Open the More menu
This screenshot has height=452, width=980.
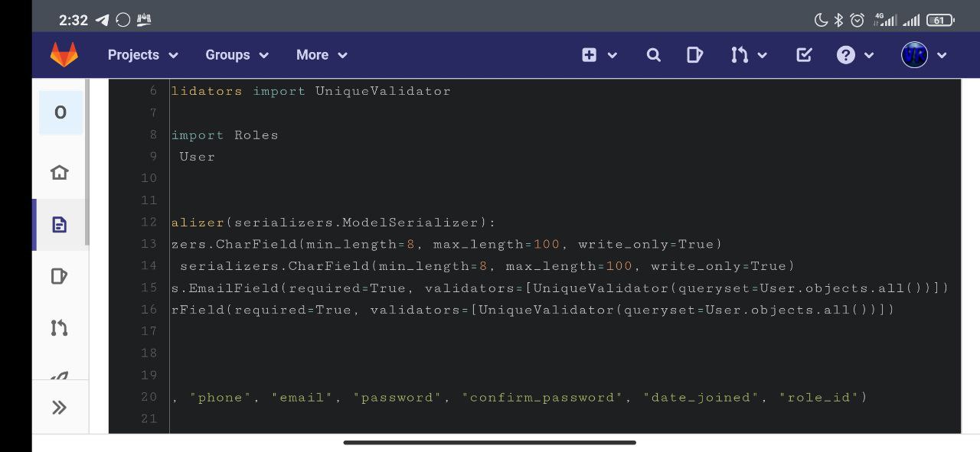(x=322, y=55)
